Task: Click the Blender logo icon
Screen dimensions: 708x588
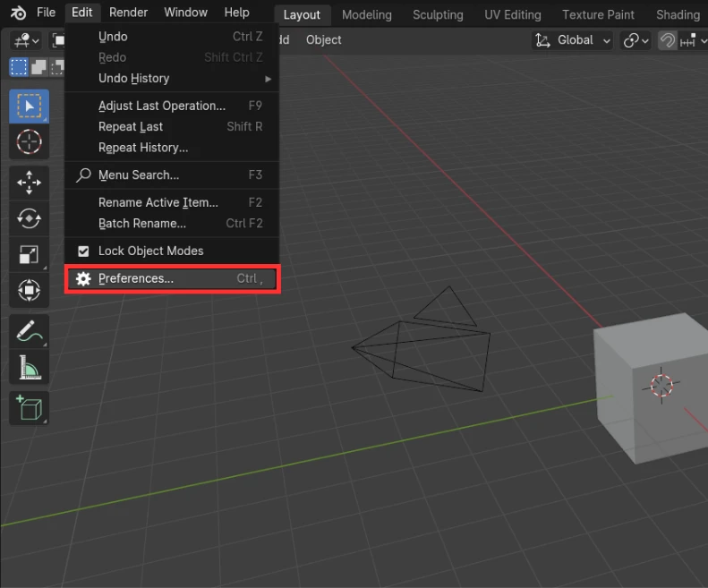Action: pos(18,13)
